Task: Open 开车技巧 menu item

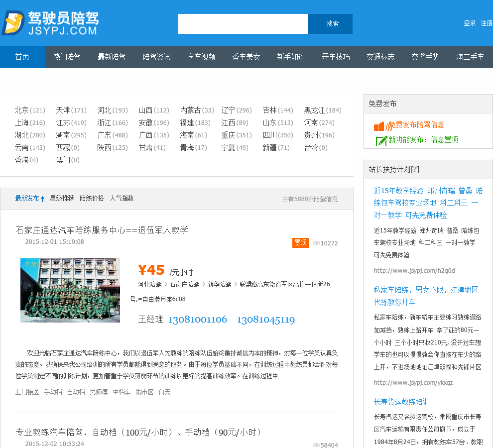Action: 336,57
